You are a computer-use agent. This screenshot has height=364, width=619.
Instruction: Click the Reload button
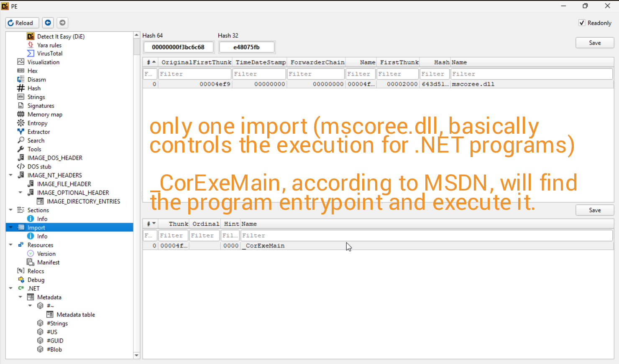click(x=22, y=23)
